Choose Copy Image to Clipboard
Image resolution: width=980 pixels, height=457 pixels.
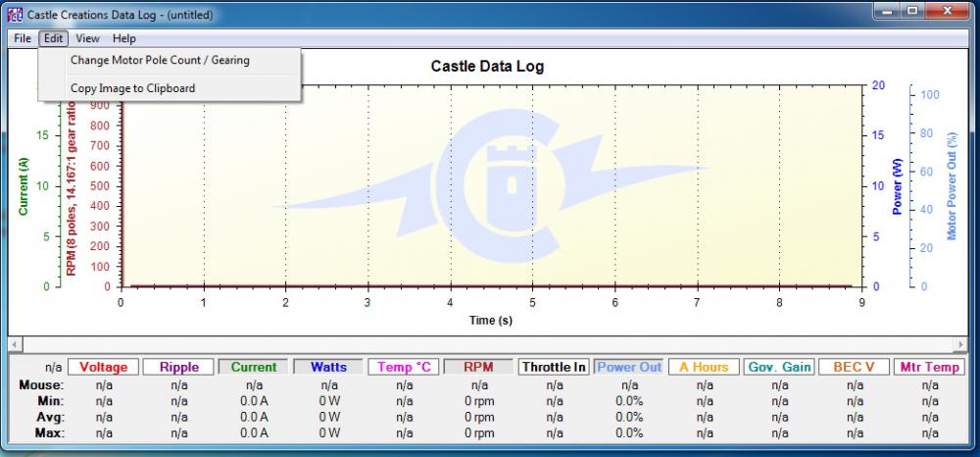170,88
